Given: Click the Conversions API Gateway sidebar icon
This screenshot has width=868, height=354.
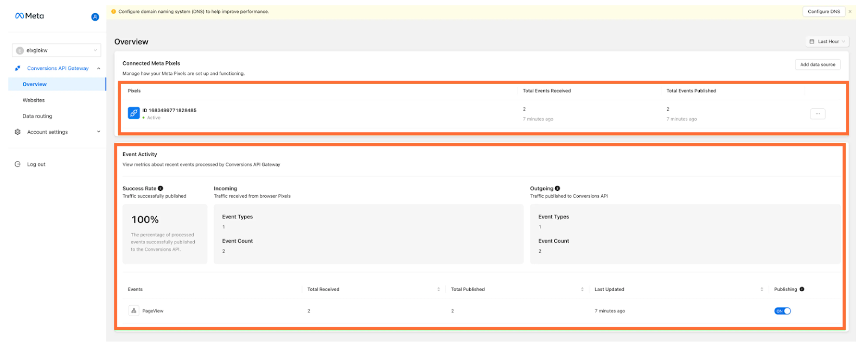Looking at the screenshot, I should [17, 68].
